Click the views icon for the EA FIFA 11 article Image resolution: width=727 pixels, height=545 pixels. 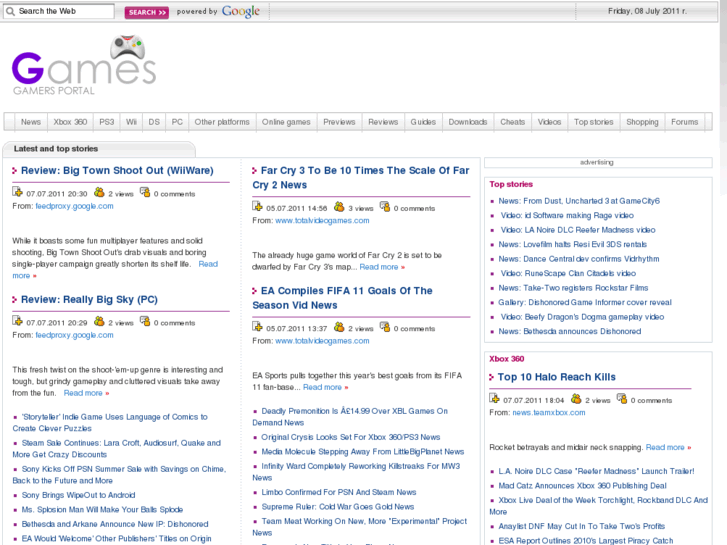point(339,327)
